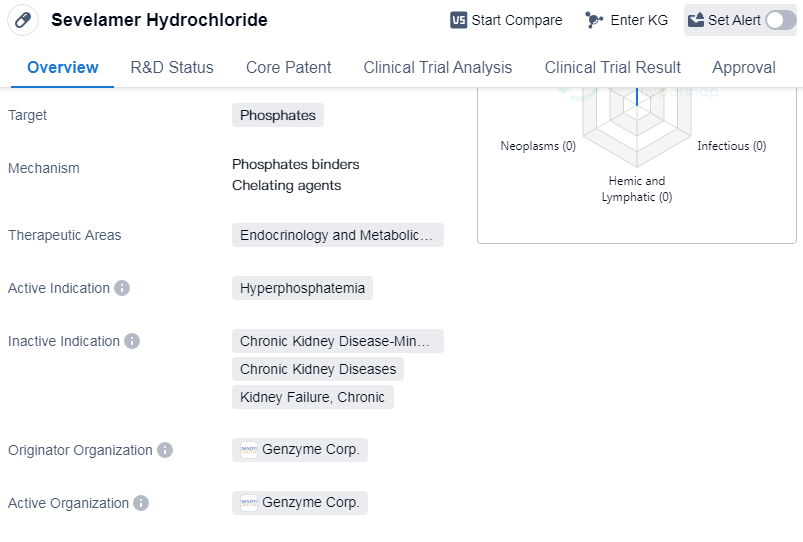
Task: Open the Approval tab
Action: 743,67
